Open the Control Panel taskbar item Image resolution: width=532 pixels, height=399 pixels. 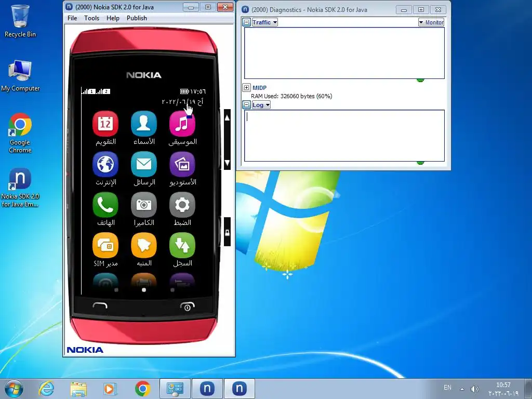click(175, 389)
